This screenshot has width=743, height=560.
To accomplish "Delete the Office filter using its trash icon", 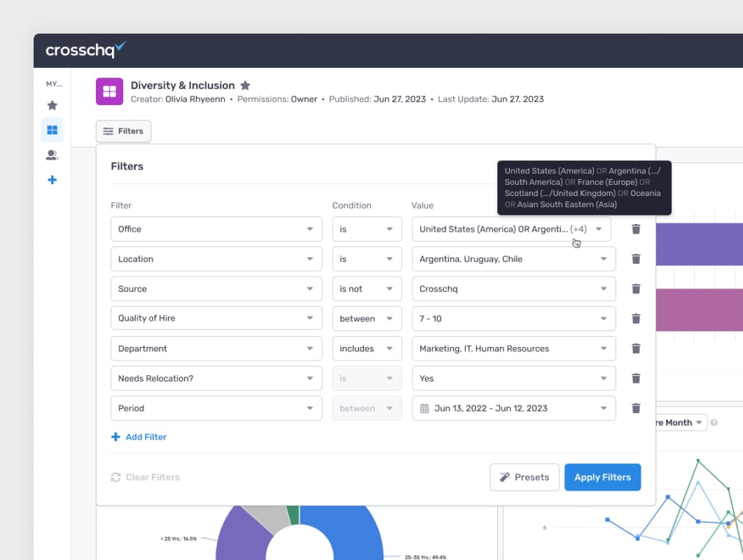I will (x=636, y=228).
